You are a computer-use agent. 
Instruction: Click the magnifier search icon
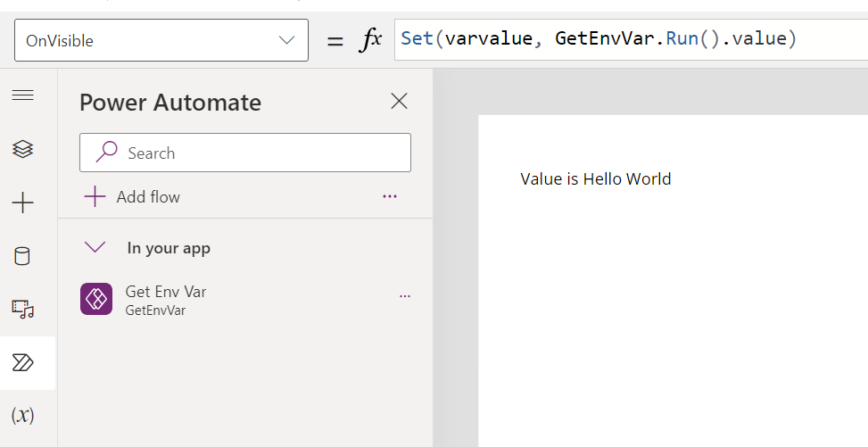click(x=106, y=152)
